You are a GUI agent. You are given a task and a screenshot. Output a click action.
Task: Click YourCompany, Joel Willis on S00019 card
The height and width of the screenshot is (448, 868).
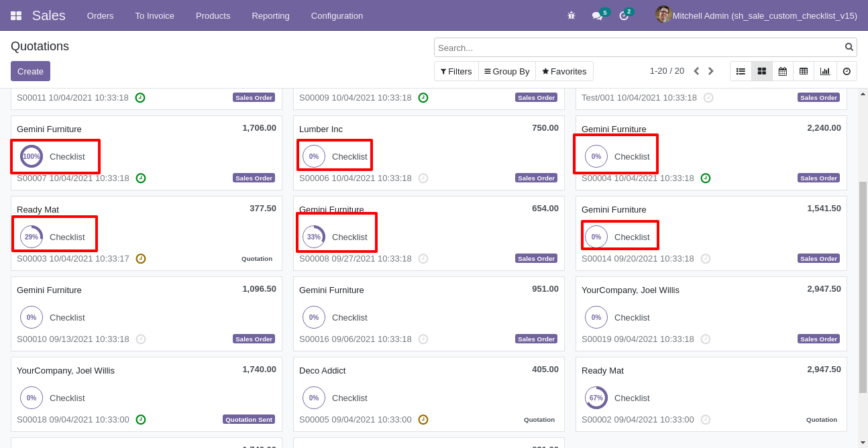coord(631,290)
